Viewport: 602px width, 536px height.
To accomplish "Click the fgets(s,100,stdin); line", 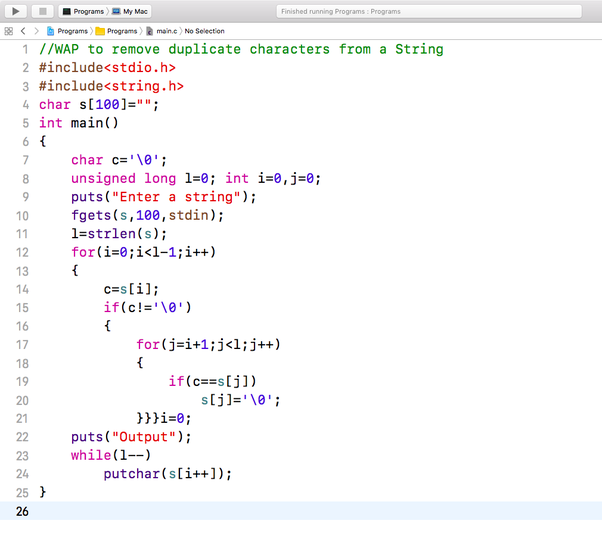I will point(147,215).
